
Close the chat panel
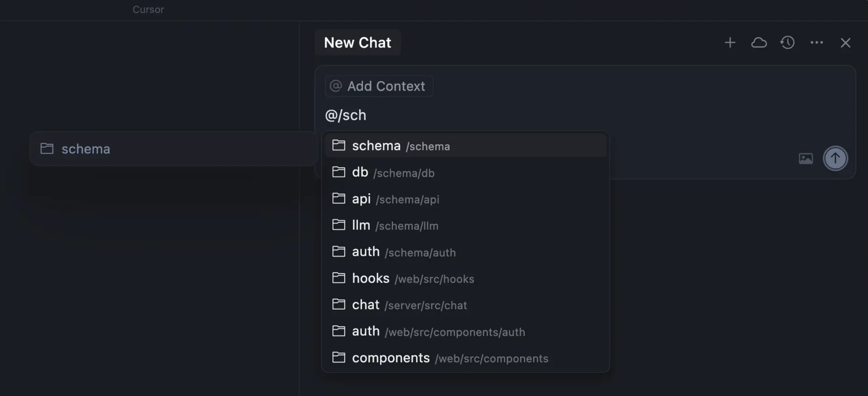845,43
